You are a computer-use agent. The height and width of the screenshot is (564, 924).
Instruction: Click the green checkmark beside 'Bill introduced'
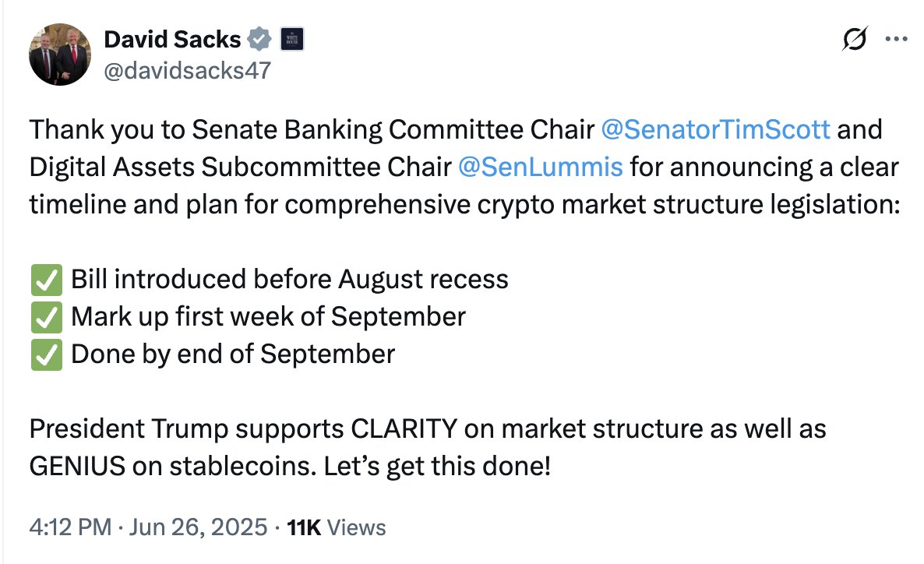tap(45, 280)
